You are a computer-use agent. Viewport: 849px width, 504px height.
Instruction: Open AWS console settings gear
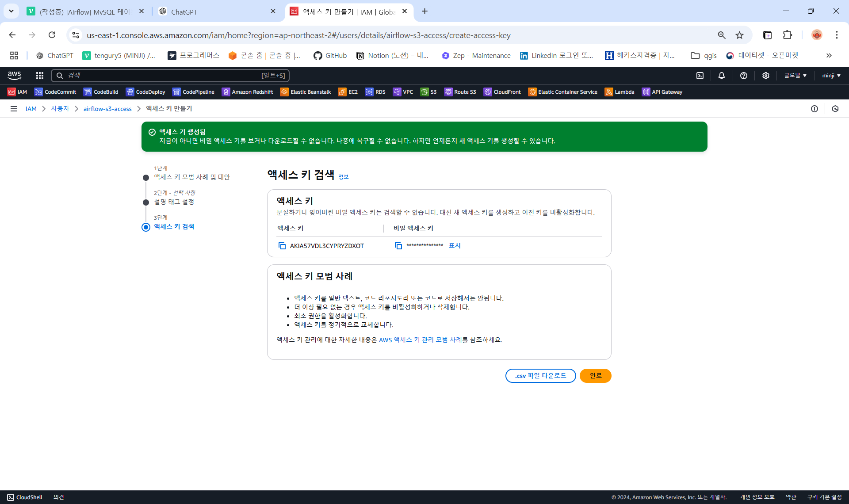coord(766,76)
